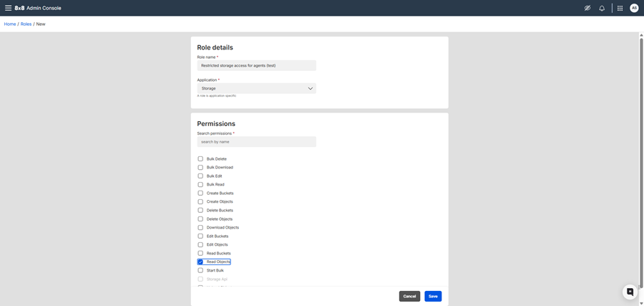Click the Role name text field

point(256,65)
